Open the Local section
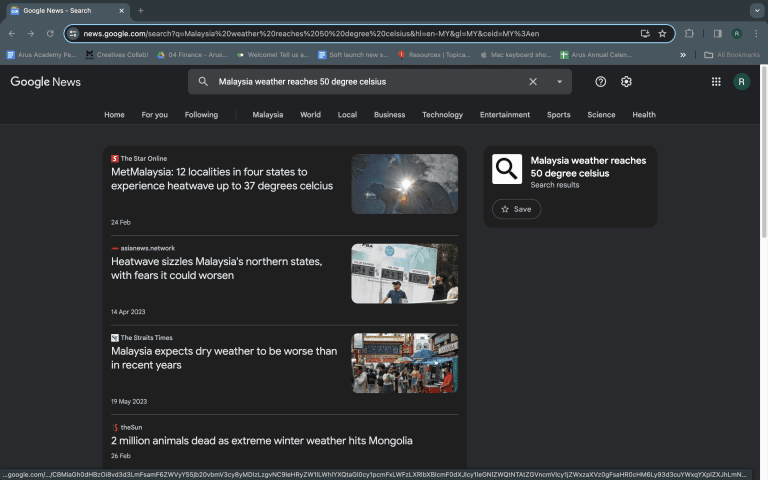Image resolution: width=768 pixels, height=480 pixels. click(x=347, y=115)
